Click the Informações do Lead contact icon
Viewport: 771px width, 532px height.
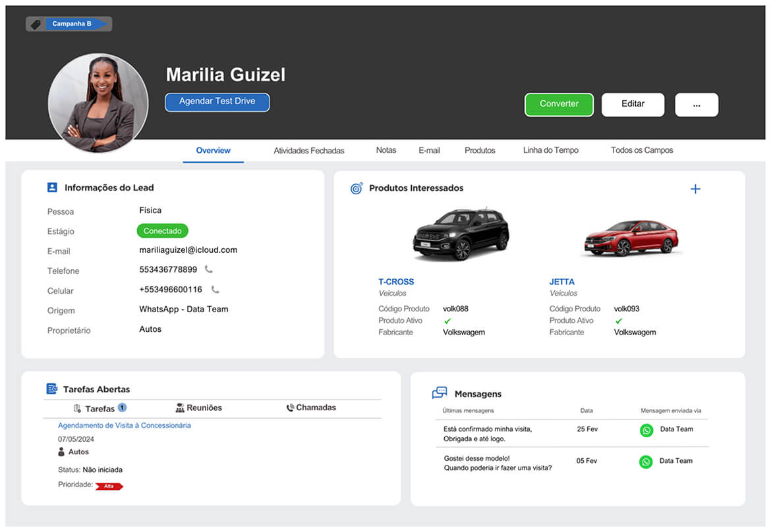tap(52, 187)
